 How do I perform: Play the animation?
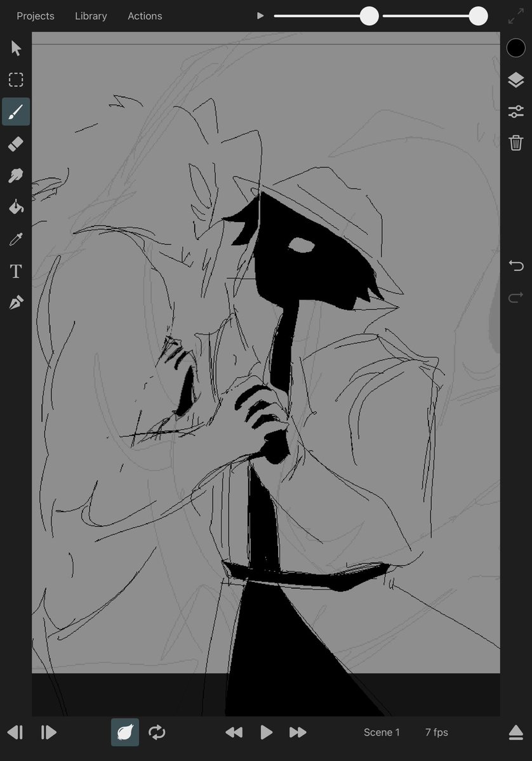click(266, 732)
